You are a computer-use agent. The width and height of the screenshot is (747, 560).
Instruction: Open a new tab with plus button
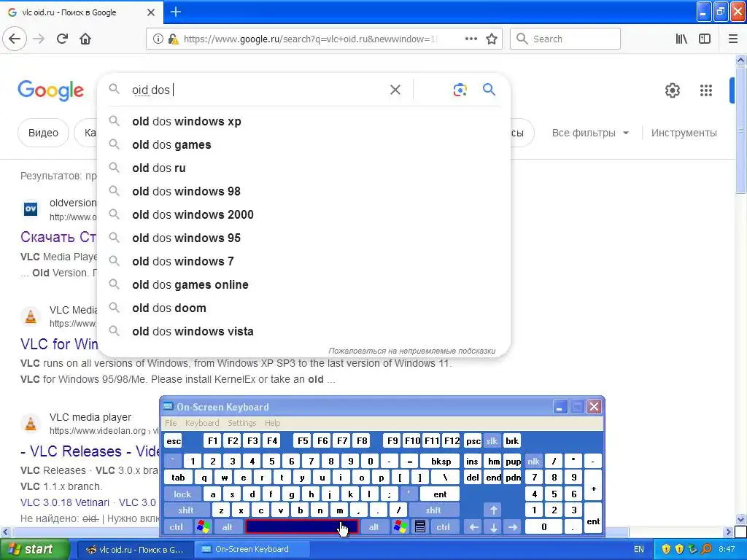pyautogui.click(x=175, y=12)
